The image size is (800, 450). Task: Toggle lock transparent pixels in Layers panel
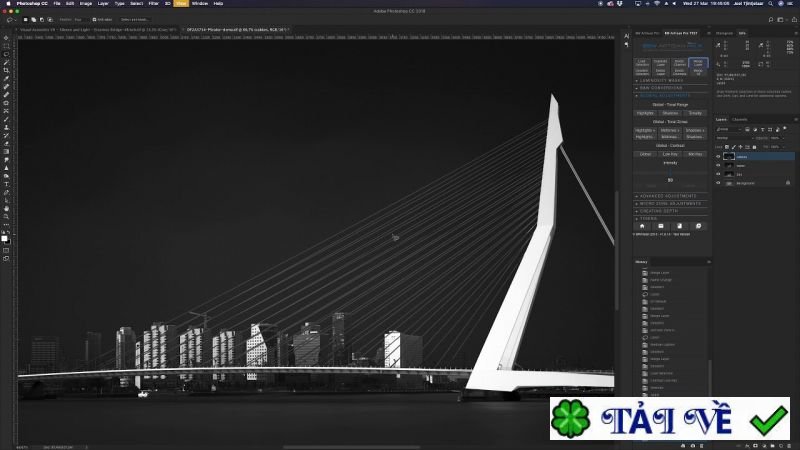tap(727, 147)
